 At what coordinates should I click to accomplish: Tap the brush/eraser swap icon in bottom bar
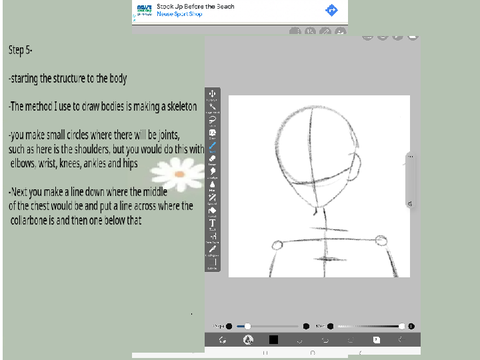(222, 340)
